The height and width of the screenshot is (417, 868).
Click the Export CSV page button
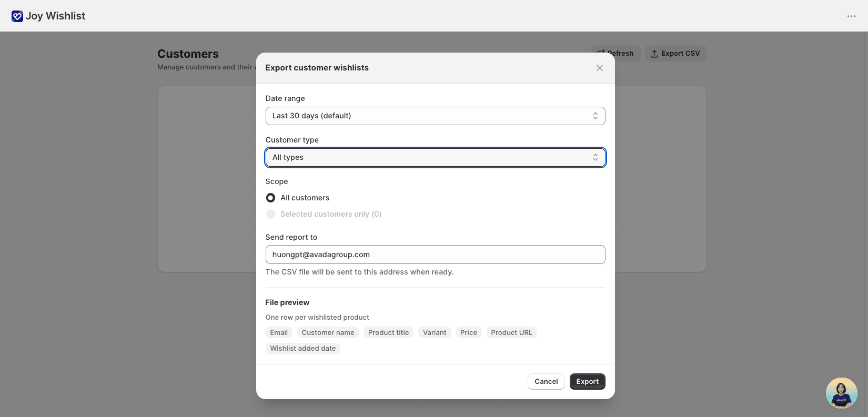point(675,54)
